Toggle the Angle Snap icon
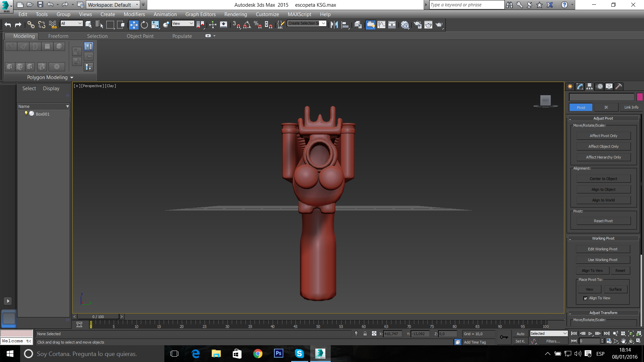Viewport: 644px width, 362px height. coord(247,25)
